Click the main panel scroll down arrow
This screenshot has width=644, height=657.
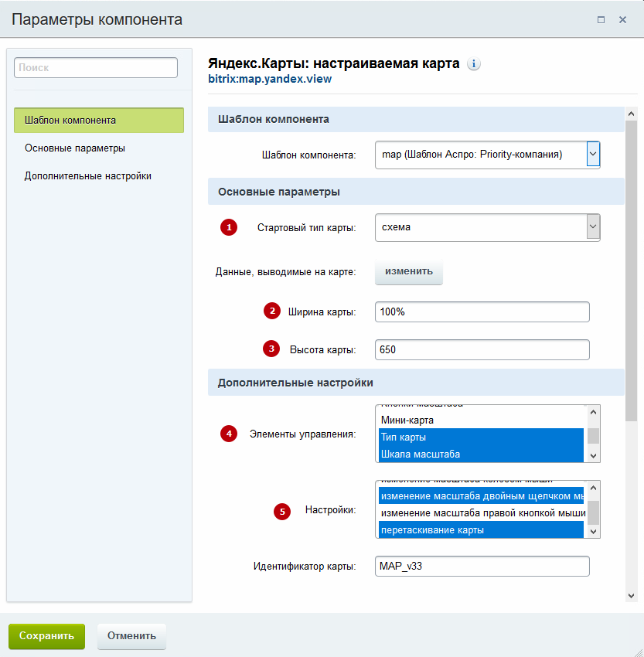click(x=631, y=595)
